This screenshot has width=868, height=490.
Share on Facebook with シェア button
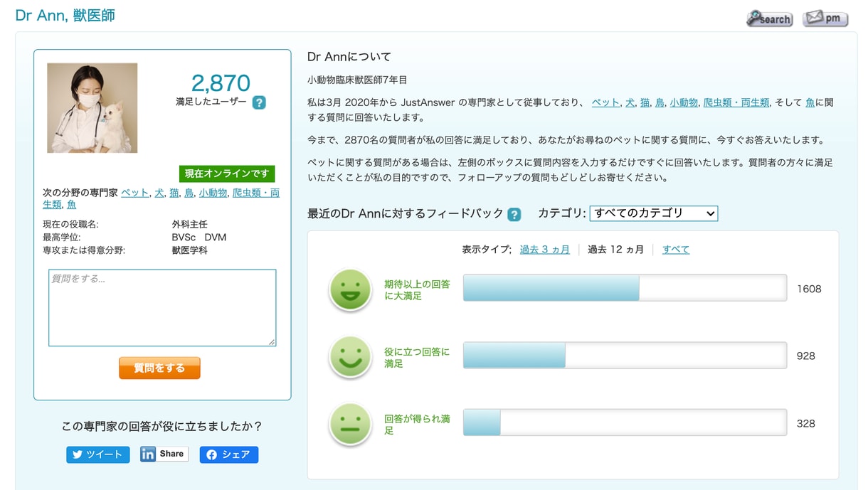click(x=229, y=454)
